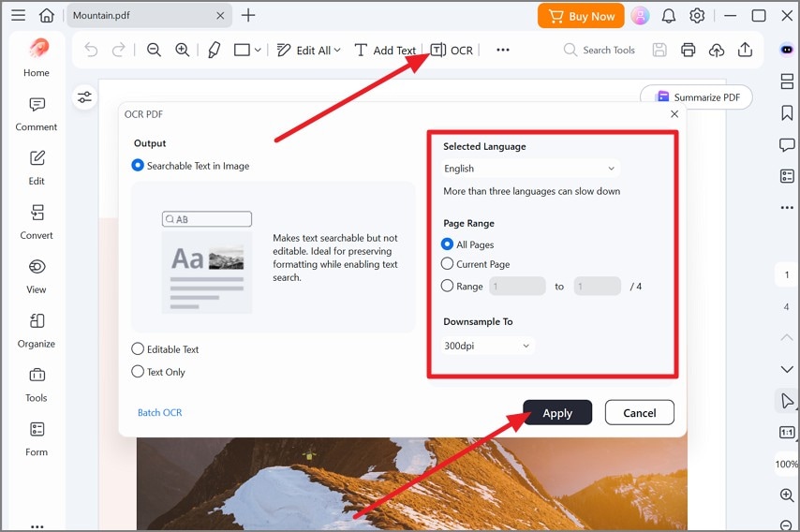Activate the select cursor tool
The width and height of the screenshot is (800, 532).
pos(787,401)
